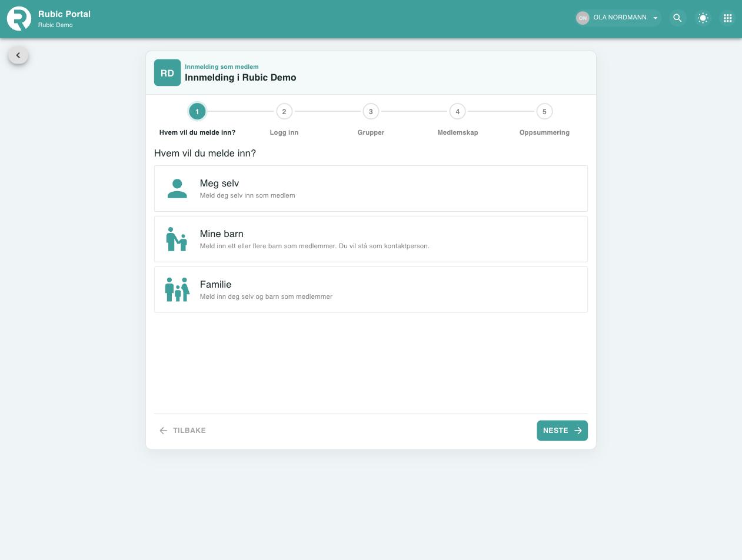Image resolution: width=742 pixels, height=560 pixels.
Task: Click the Rubic Portal title text
Action: [x=64, y=14]
